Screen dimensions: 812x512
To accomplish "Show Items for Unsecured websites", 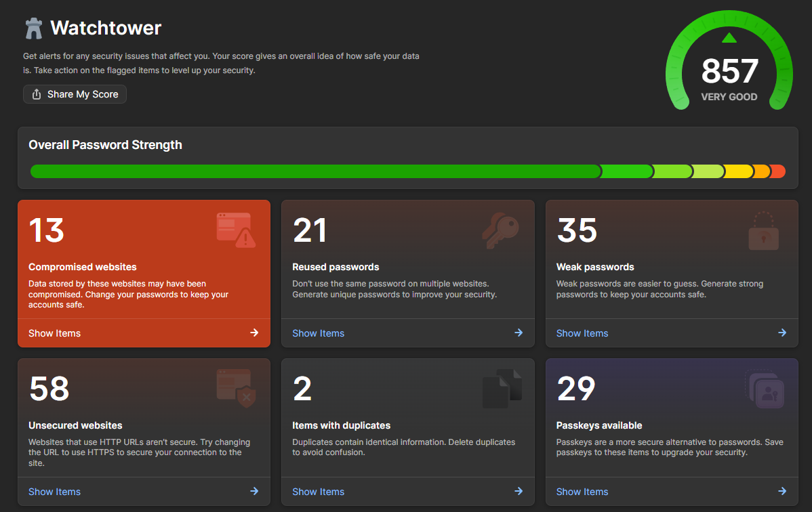I will tap(54, 492).
